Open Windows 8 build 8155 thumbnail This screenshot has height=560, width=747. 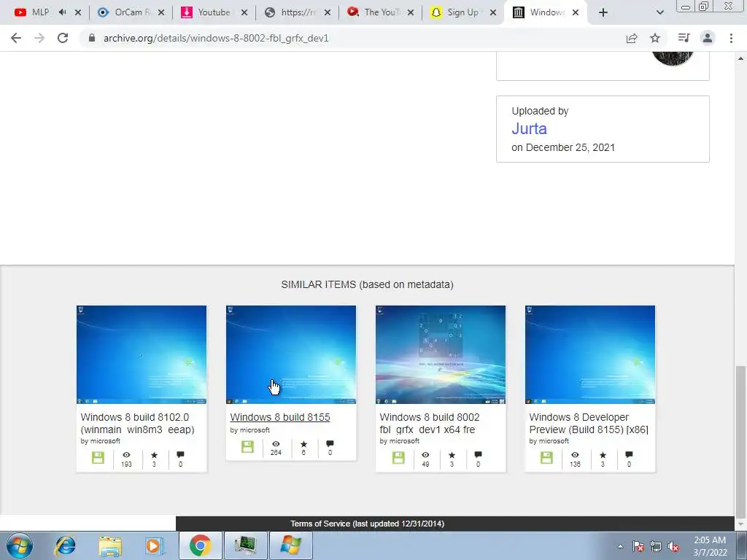point(291,355)
